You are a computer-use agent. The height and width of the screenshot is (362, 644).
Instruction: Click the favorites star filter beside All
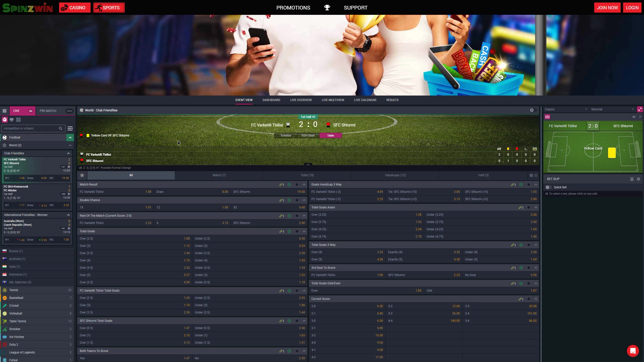point(82,175)
